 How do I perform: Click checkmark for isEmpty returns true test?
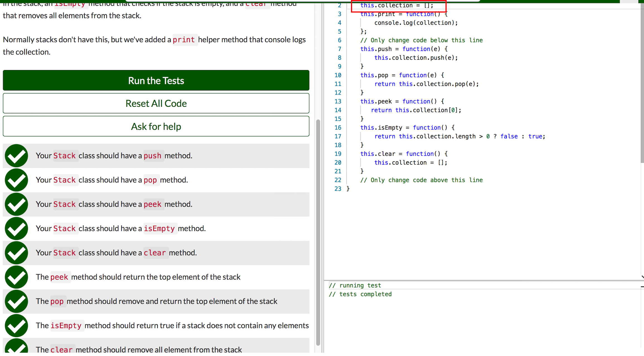point(16,326)
